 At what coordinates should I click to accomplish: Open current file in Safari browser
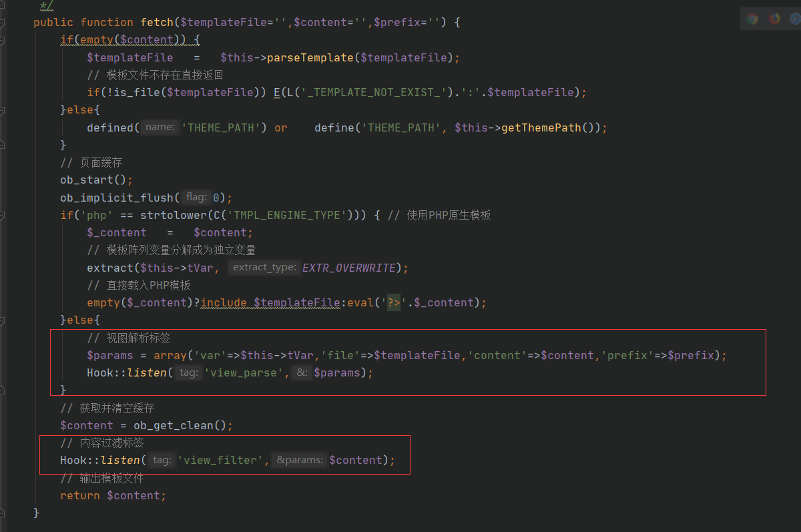coord(796,18)
